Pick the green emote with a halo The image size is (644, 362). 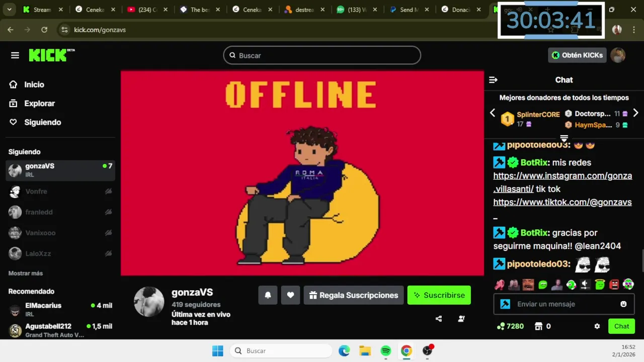click(x=600, y=285)
